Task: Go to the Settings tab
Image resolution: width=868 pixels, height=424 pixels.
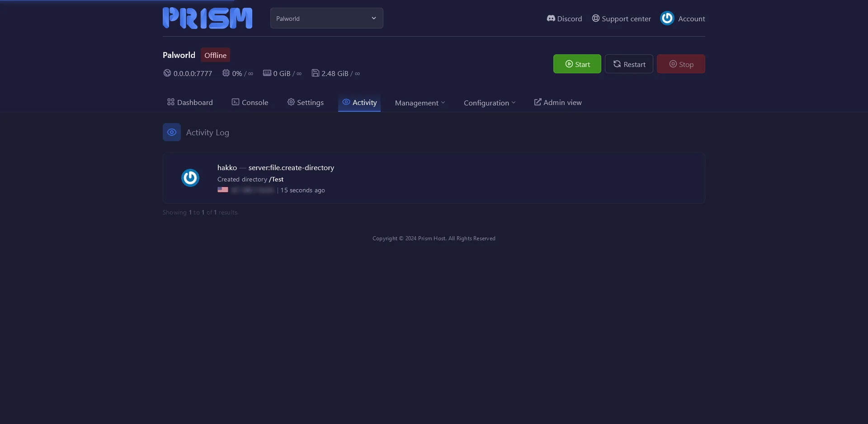Action: click(x=306, y=103)
